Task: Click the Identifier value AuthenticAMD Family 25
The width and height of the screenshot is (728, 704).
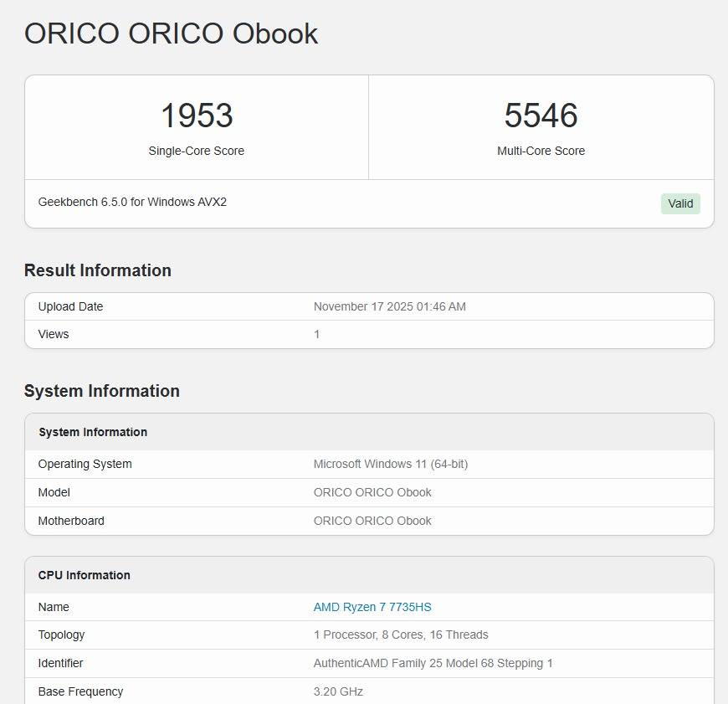Action: pos(433,663)
